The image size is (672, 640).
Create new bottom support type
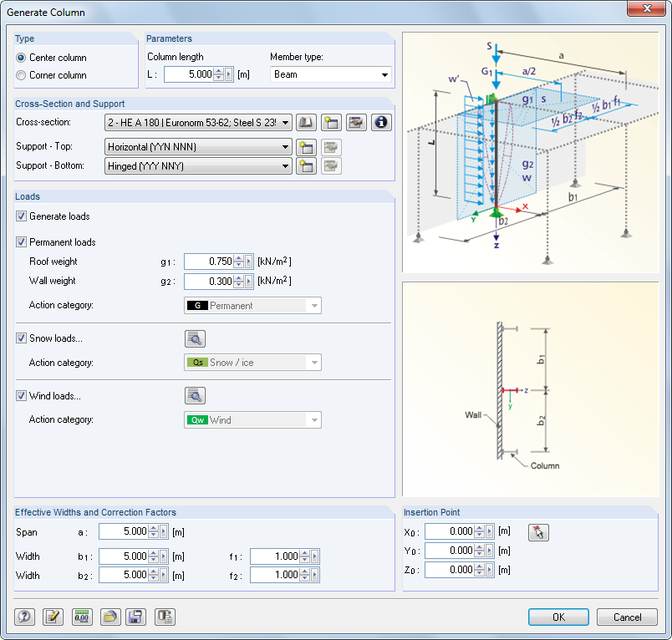pyautogui.click(x=306, y=165)
